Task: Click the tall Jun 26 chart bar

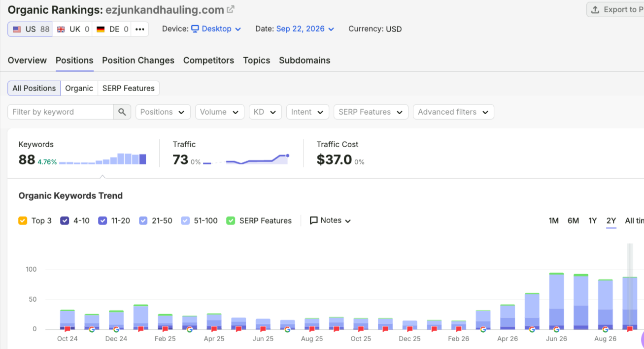Action: tap(556, 301)
